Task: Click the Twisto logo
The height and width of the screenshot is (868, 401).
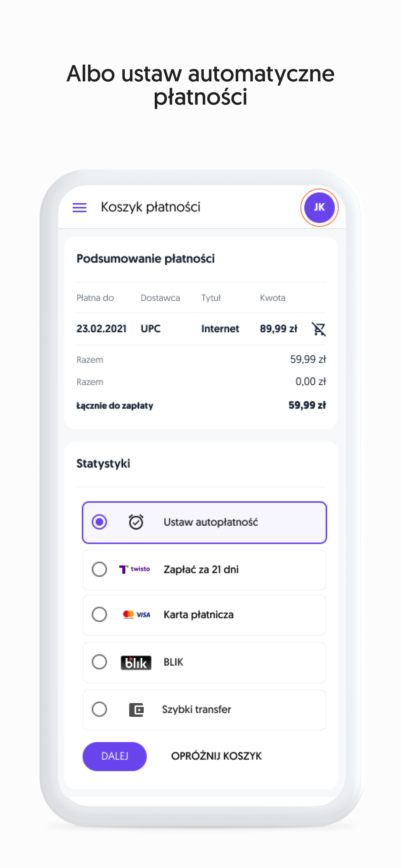Action: (x=134, y=569)
